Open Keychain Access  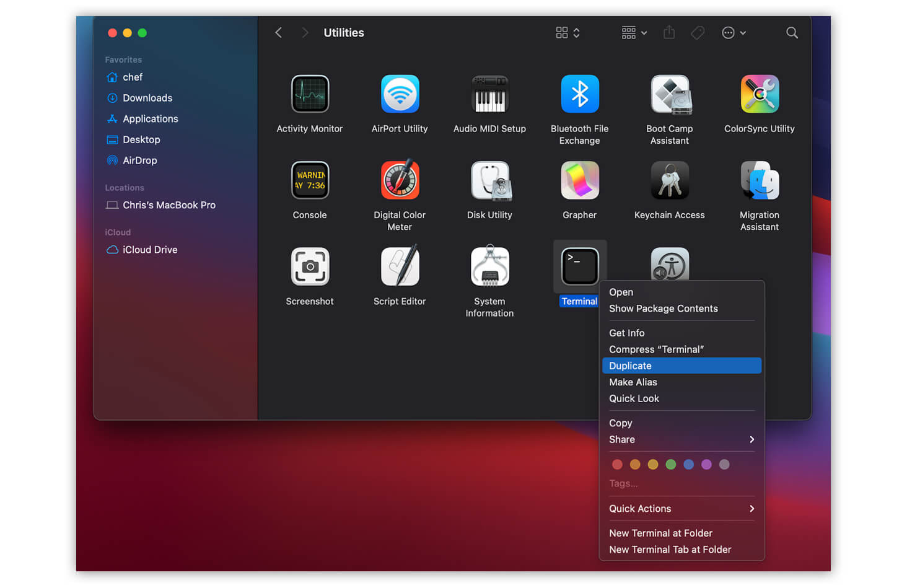[670, 180]
